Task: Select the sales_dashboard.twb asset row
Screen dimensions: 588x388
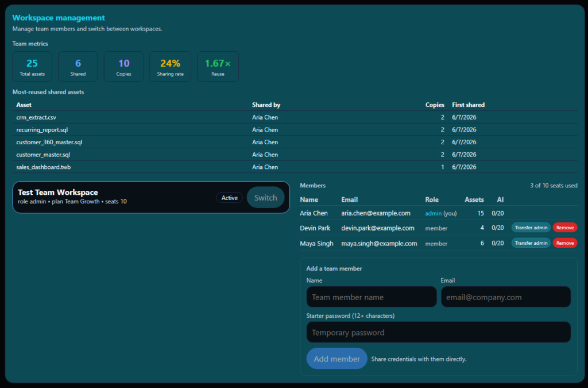Action: tap(295, 167)
